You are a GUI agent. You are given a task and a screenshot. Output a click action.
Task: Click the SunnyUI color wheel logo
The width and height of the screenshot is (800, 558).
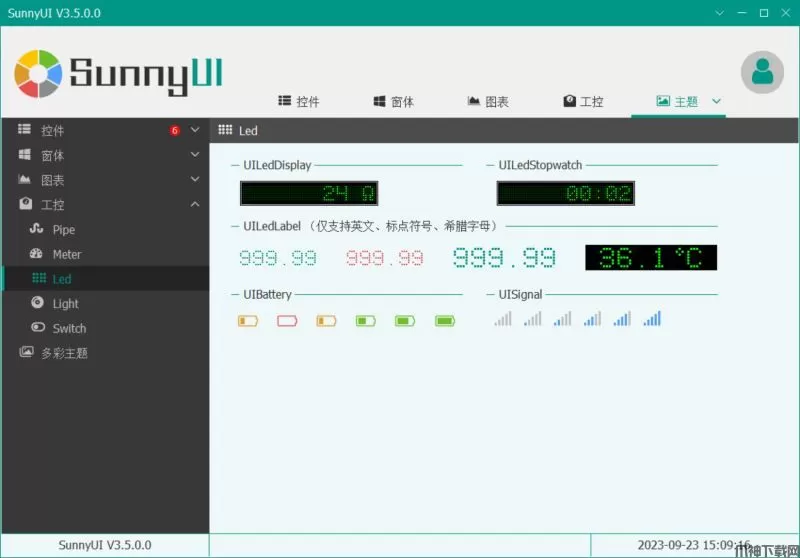point(39,72)
